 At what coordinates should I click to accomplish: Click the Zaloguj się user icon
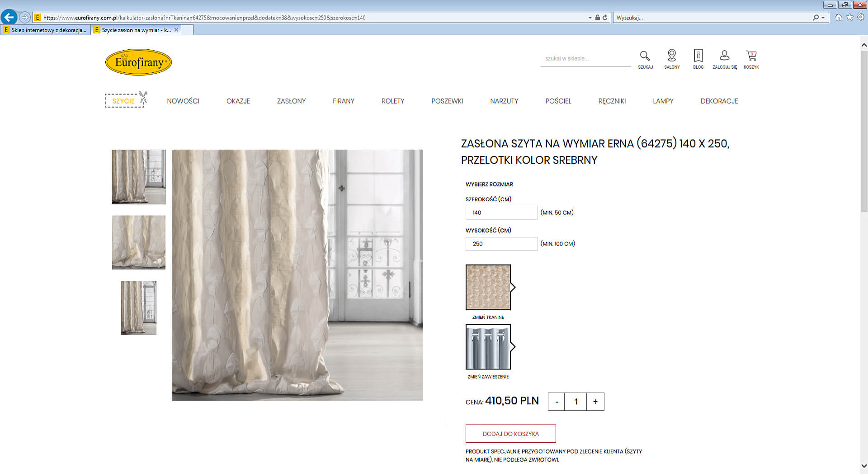pyautogui.click(x=724, y=56)
